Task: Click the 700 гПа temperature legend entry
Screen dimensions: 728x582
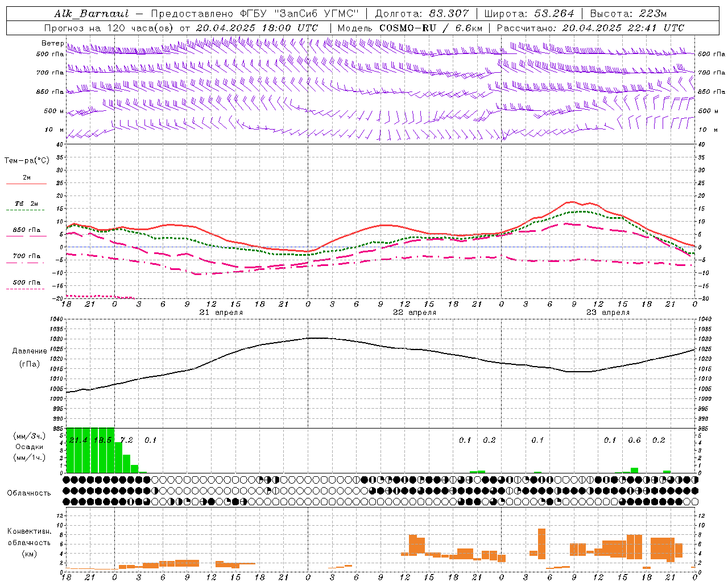Action: (x=27, y=256)
